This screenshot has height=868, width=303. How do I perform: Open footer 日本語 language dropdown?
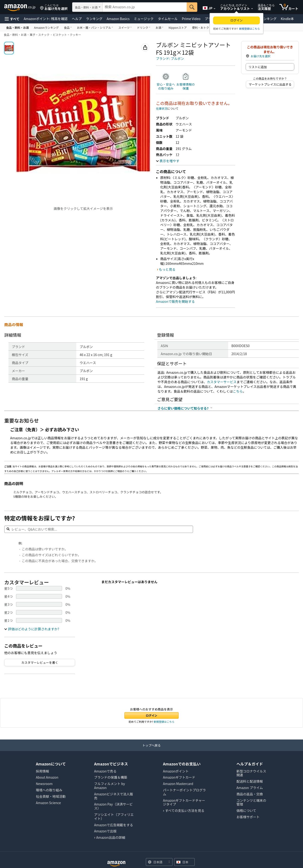point(159,862)
